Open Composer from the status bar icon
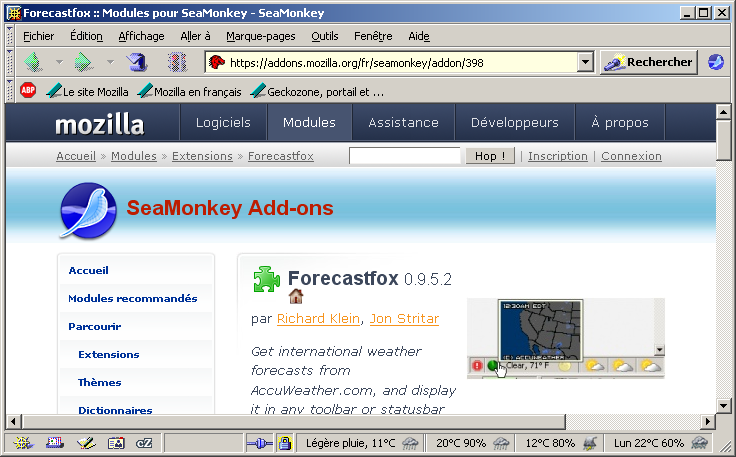 [x=86, y=442]
